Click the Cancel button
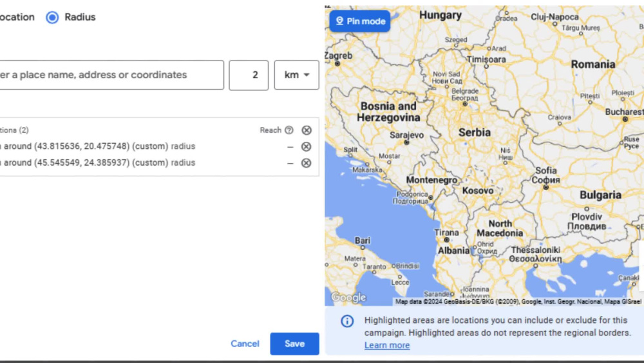 [245, 344]
